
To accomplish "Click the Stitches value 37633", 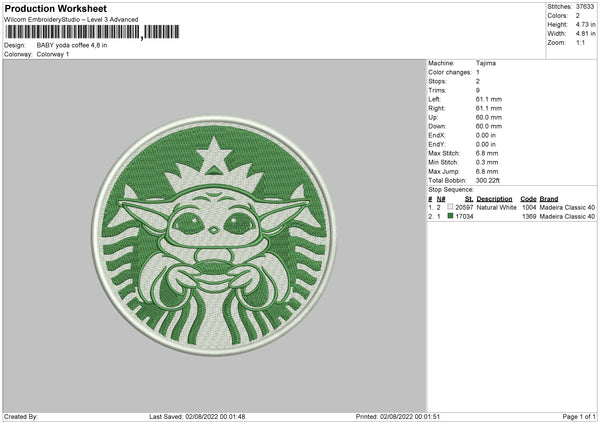I will [x=585, y=7].
